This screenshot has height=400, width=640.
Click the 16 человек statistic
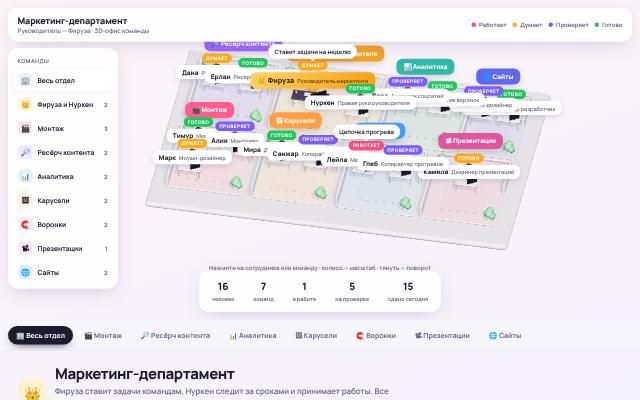point(223,291)
